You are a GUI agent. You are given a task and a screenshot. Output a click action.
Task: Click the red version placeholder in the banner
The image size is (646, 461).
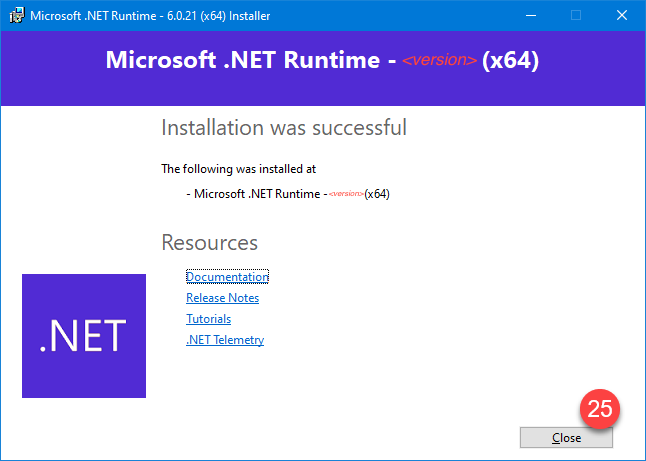tap(438, 62)
